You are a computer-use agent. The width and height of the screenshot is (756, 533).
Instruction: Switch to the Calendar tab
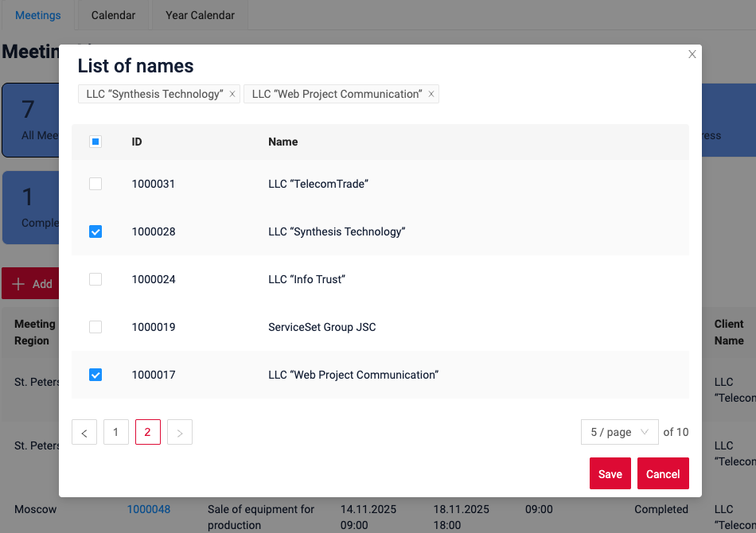tap(113, 15)
